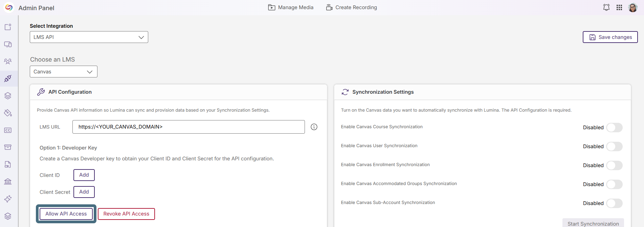Screen dimensions: 644x227
Task: Expand the Select Integration dropdown
Action: (89, 37)
